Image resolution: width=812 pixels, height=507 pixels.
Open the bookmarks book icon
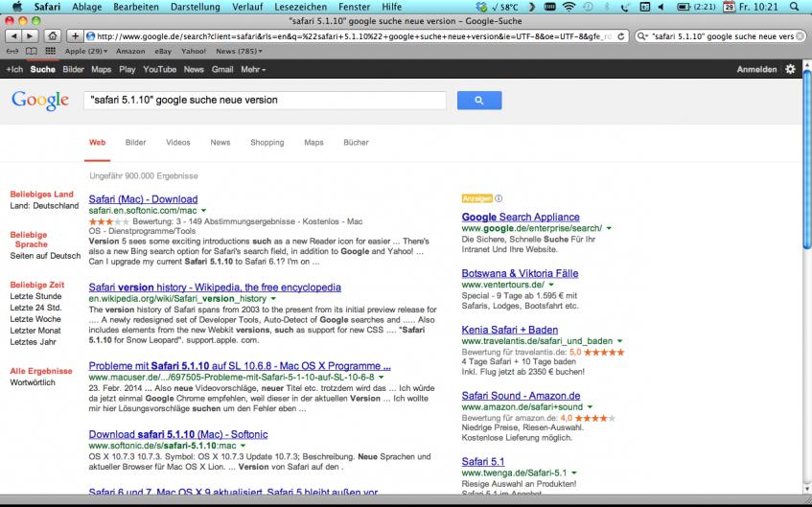pos(34,51)
